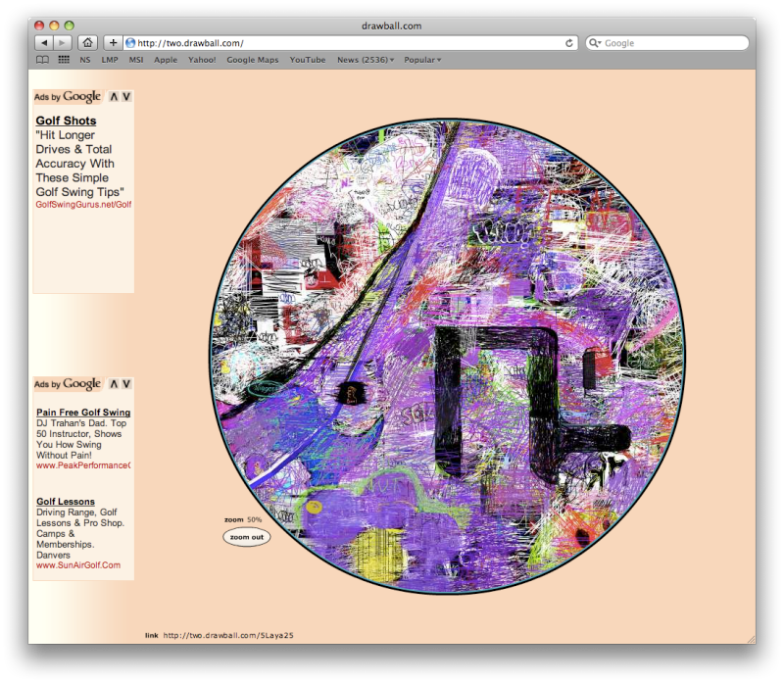Screen dimensions: 784x683
Task: Open the bookmarks book icon
Action: [42, 60]
